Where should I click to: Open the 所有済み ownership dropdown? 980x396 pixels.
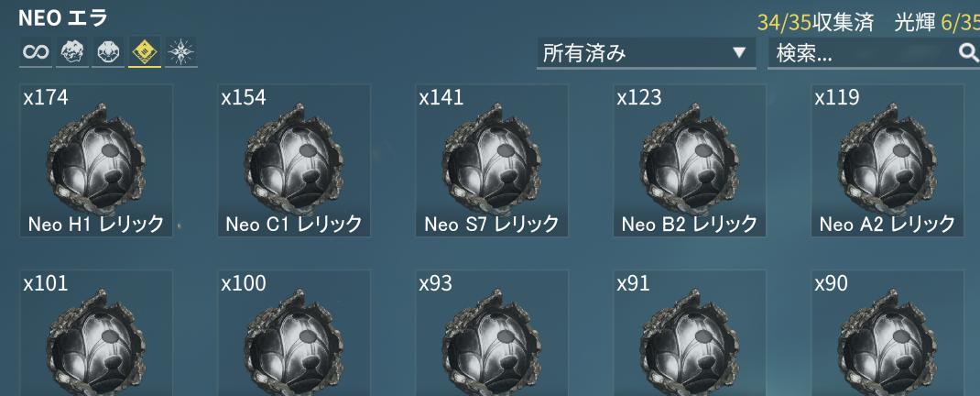click(647, 53)
